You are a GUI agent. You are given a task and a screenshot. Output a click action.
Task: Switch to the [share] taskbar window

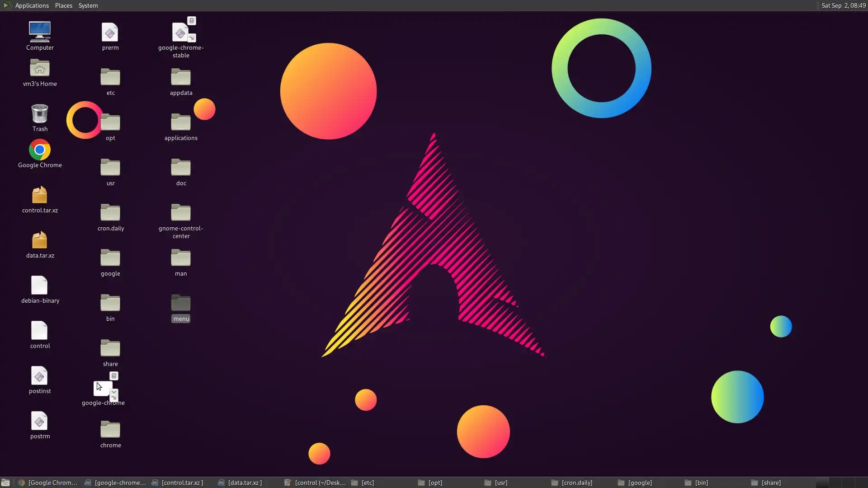[771, 483]
